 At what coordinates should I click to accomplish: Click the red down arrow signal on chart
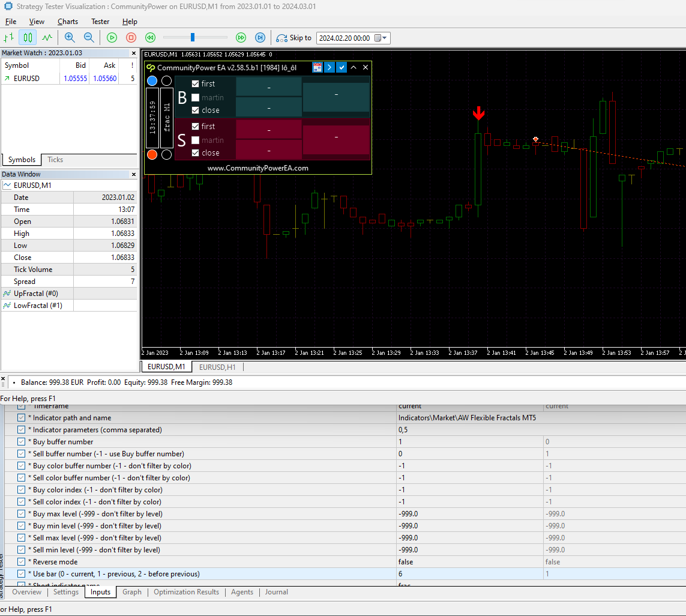click(x=478, y=113)
